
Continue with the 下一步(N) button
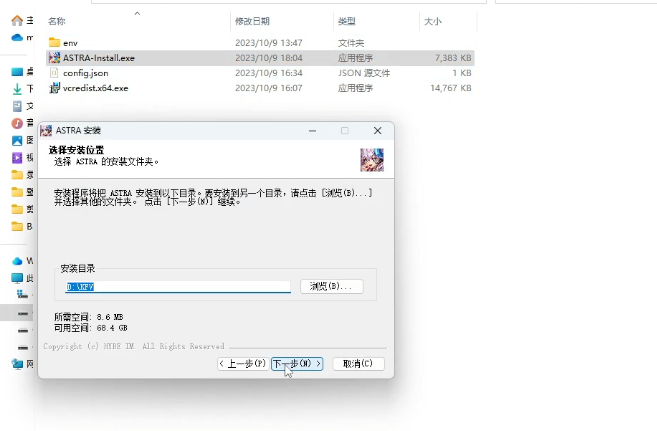point(297,364)
